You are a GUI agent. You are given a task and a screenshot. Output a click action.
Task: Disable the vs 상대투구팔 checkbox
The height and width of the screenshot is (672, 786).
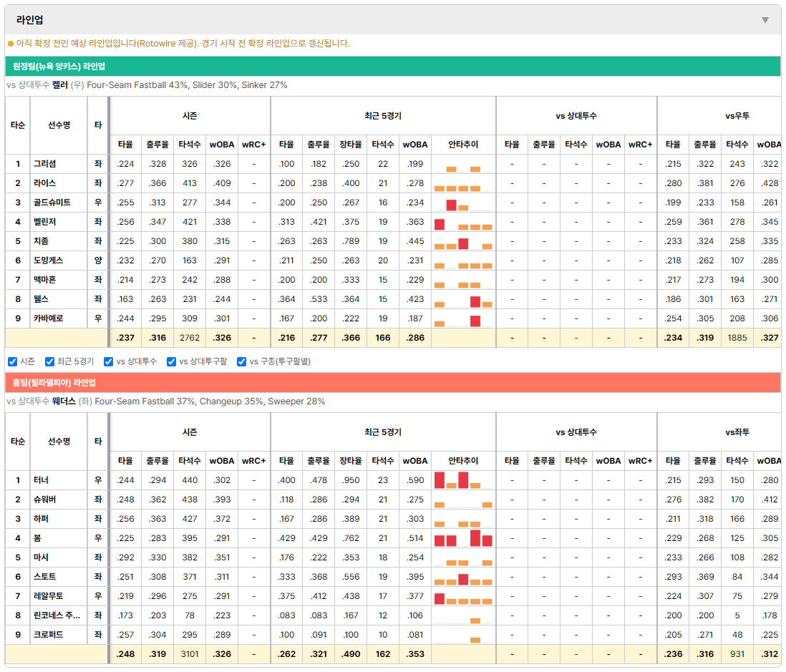coord(171,362)
